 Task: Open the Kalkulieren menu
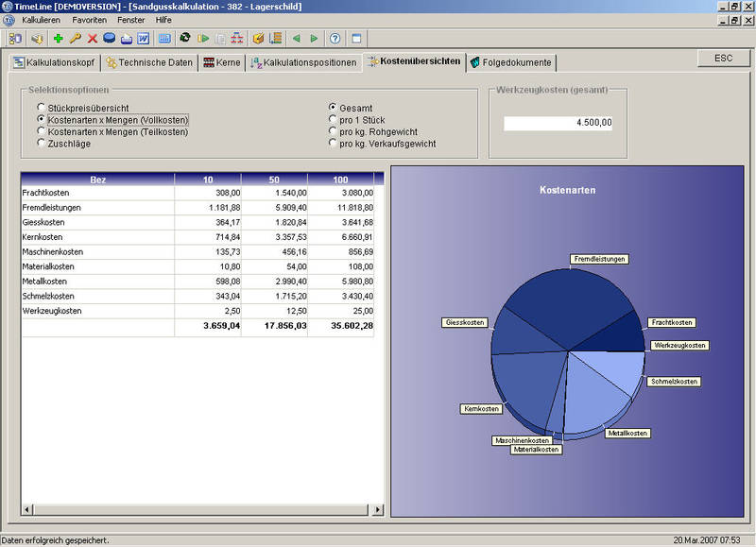point(40,20)
